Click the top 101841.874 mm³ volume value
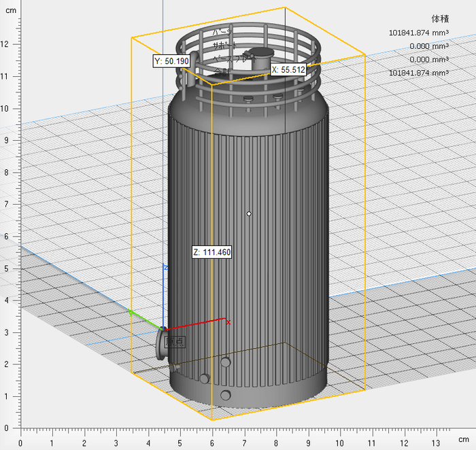The width and height of the screenshot is (476, 450). 418,33
